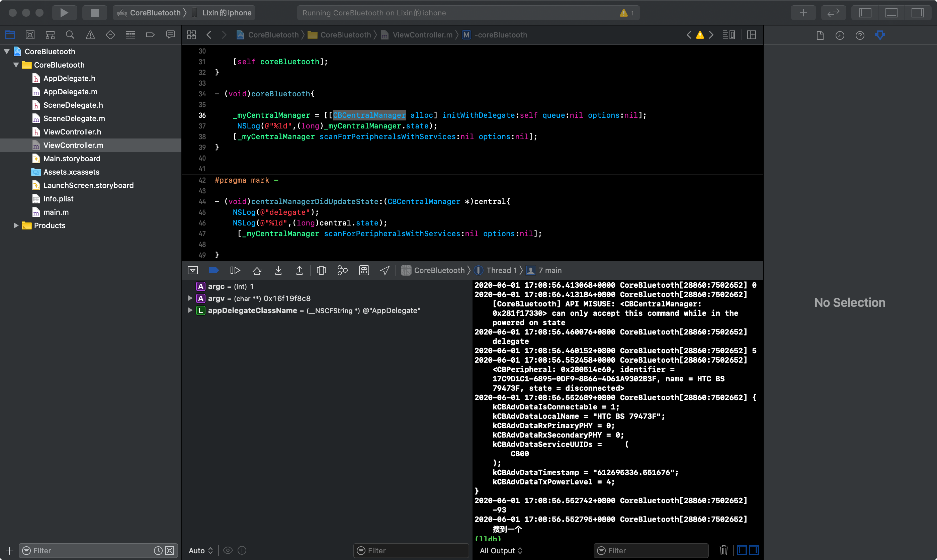
Task: Toggle breakpoints activation in the debug bar
Action: click(214, 270)
